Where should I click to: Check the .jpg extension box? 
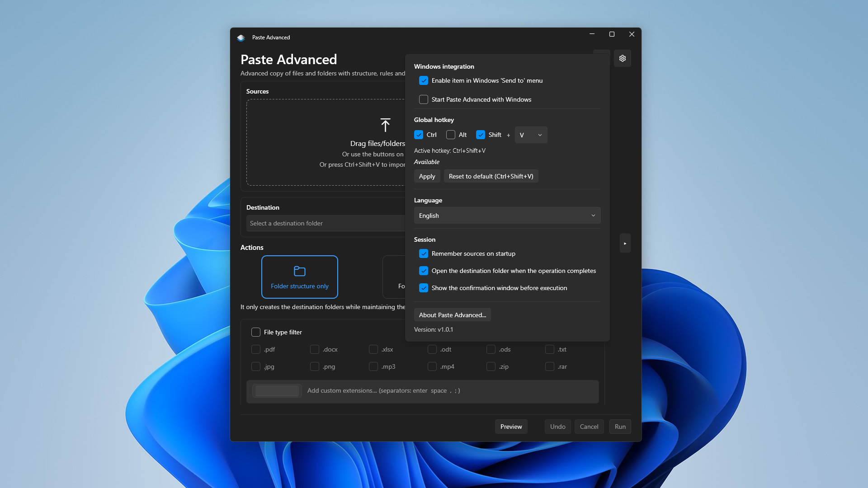[256, 366]
